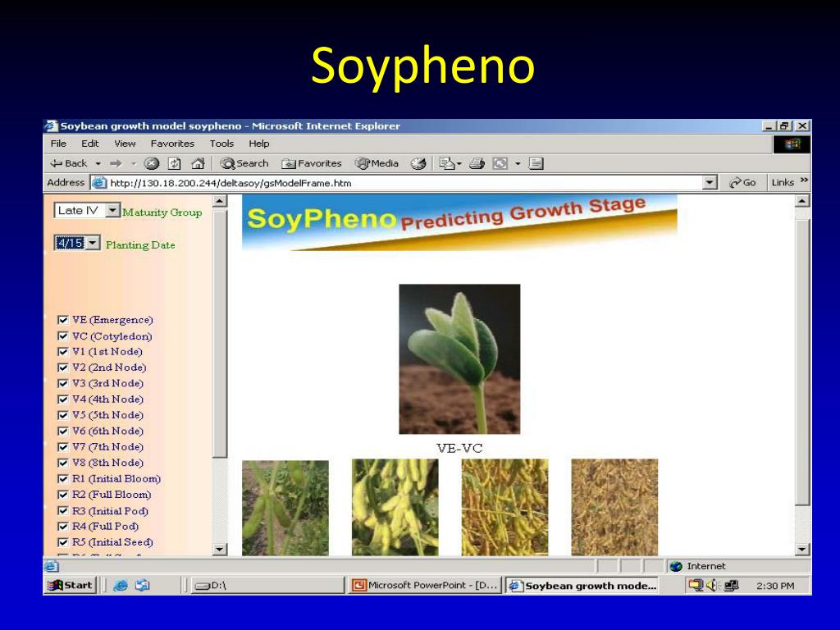Open the volume speaker tray icon
Viewport: 840px width, 630px height.
712,586
